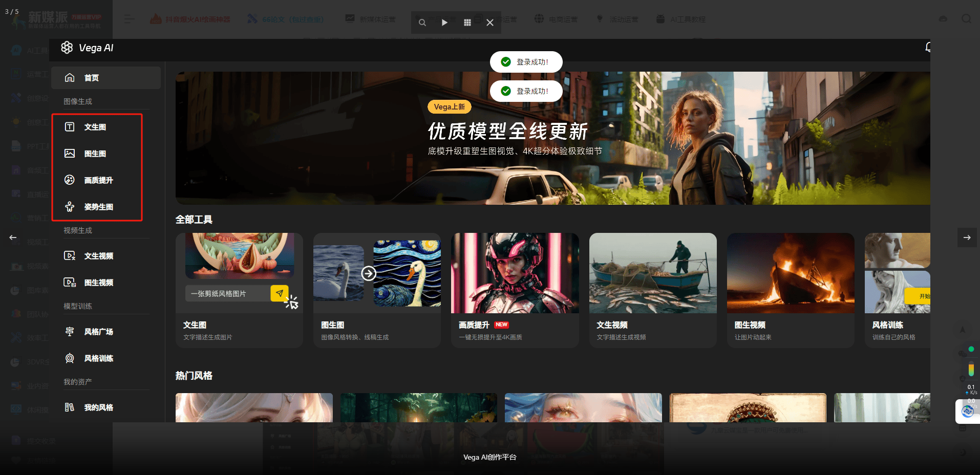Open 姿势生图 in the sidebar

click(98, 207)
